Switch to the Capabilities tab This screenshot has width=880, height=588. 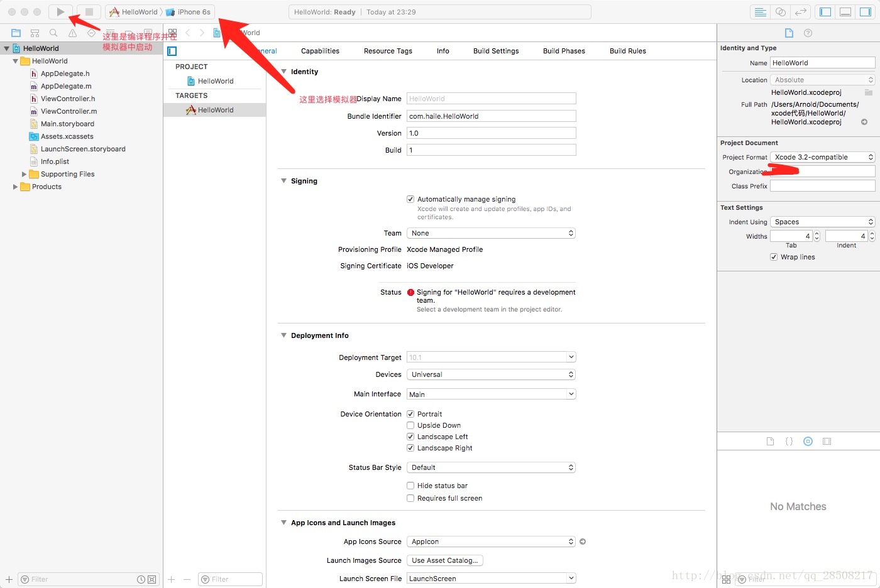click(320, 51)
